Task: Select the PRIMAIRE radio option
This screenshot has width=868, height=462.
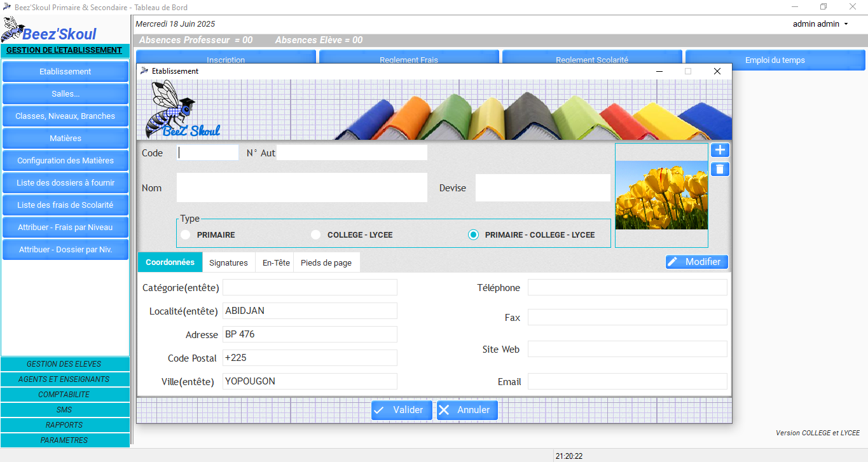Action: (x=186, y=235)
